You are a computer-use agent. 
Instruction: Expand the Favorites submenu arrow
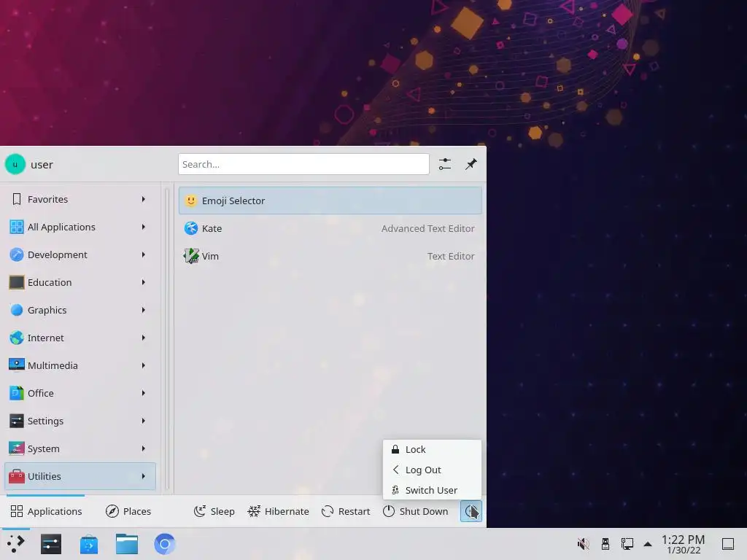pos(144,199)
